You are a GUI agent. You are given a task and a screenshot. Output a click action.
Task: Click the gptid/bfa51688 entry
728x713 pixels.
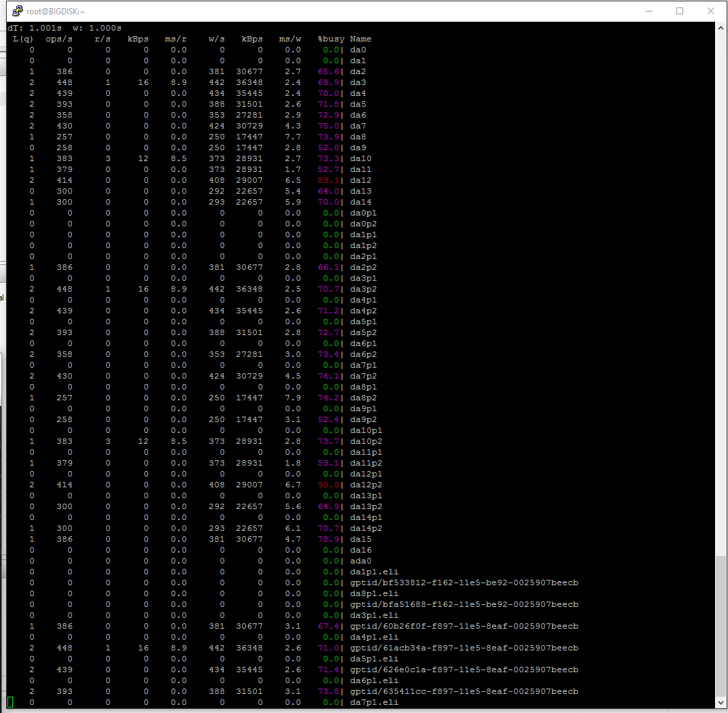464,604
